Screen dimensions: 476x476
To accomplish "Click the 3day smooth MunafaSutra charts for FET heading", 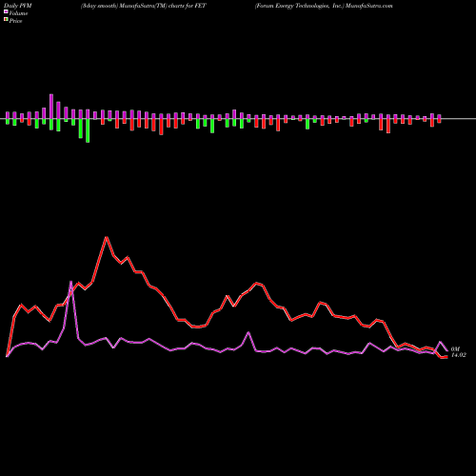I will point(144,6).
